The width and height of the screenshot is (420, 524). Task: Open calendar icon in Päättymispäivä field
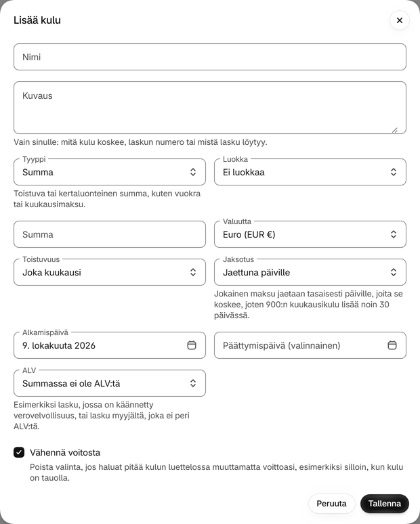(392, 345)
